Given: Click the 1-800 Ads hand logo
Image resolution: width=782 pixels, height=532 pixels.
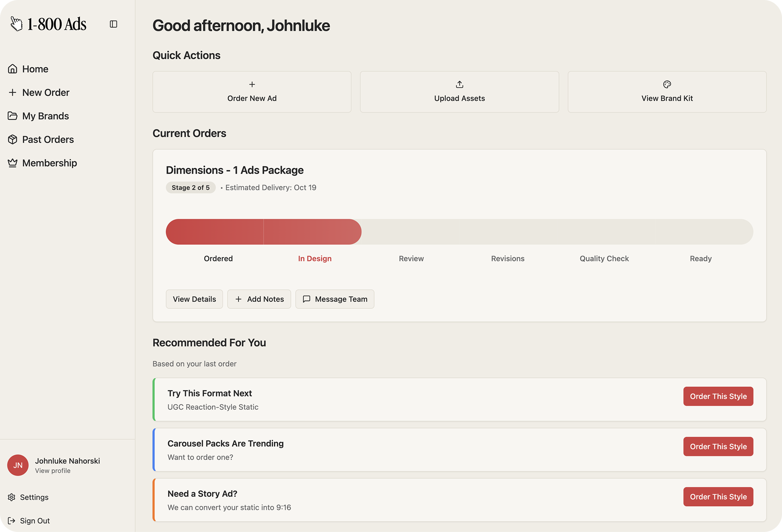Looking at the screenshot, I should (x=16, y=24).
